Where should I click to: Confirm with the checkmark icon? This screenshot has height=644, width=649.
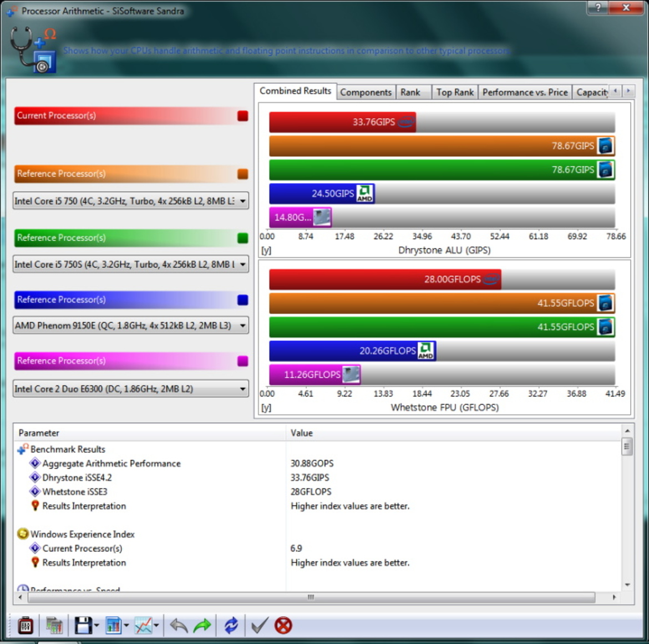pyautogui.click(x=260, y=625)
